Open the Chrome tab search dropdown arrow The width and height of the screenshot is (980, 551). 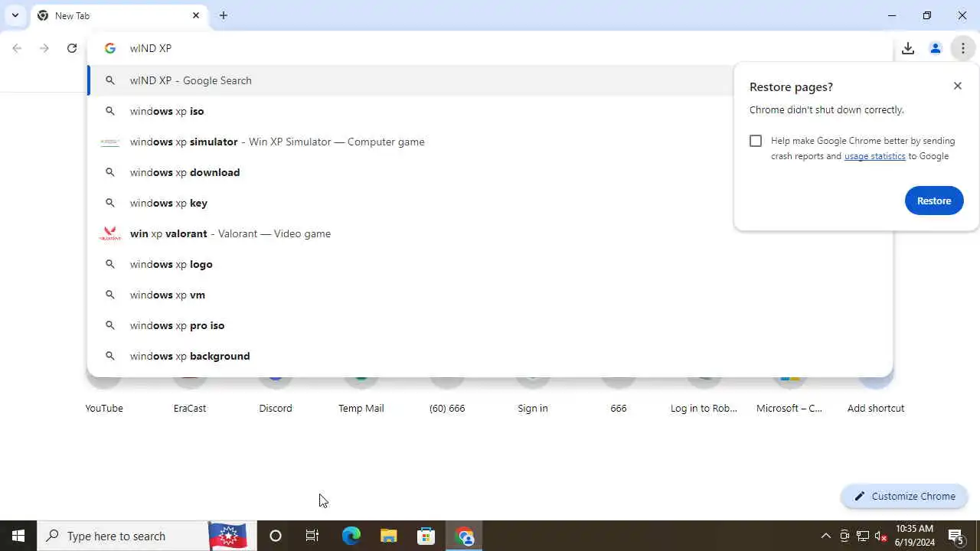coord(15,15)
